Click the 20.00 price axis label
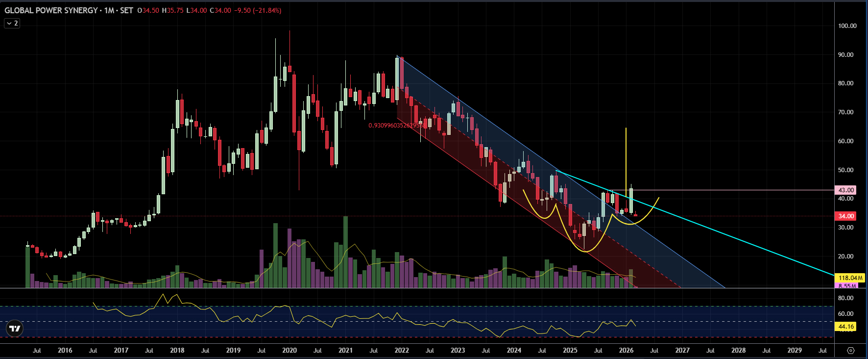The width and height of the screenshot is (868, 359). 846,256
